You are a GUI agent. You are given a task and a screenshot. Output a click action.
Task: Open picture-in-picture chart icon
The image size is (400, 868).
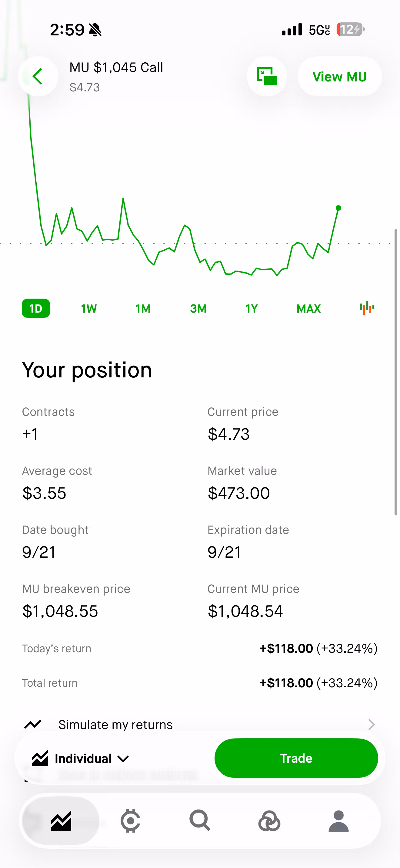tap(267, 77)
